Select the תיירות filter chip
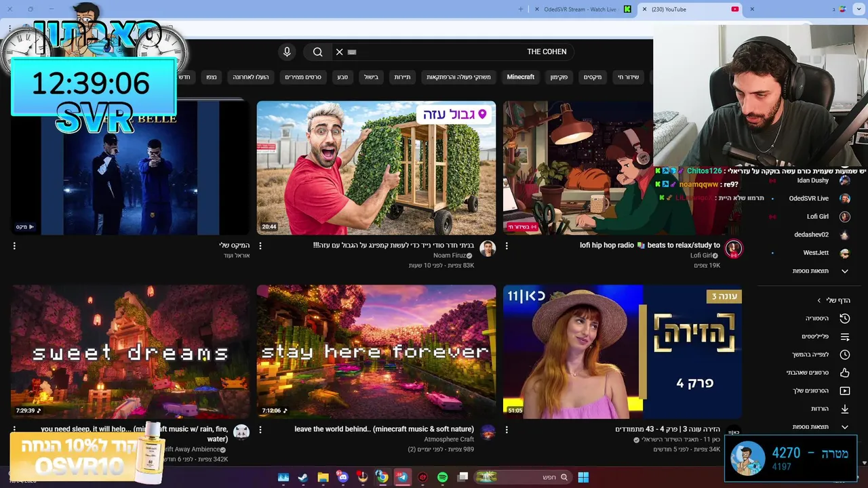 tap(403, 77)
